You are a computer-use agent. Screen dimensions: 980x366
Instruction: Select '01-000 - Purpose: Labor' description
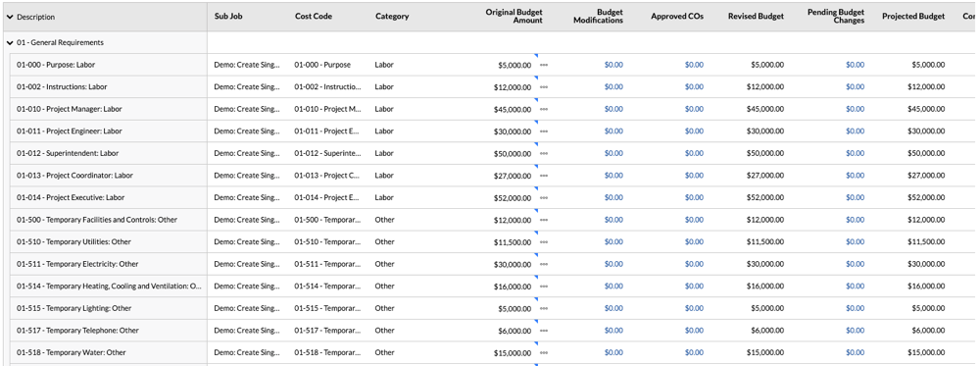[x=56, y=65]
